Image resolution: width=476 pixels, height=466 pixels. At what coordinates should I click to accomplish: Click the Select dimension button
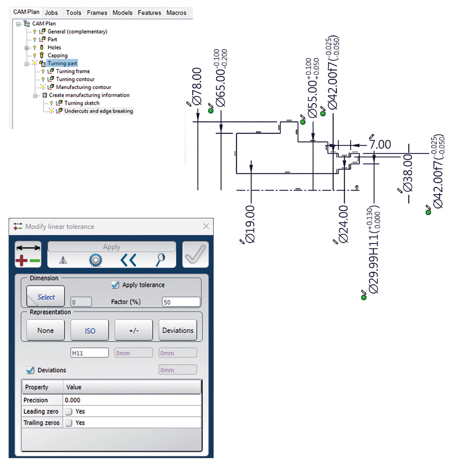pos(46,296)
